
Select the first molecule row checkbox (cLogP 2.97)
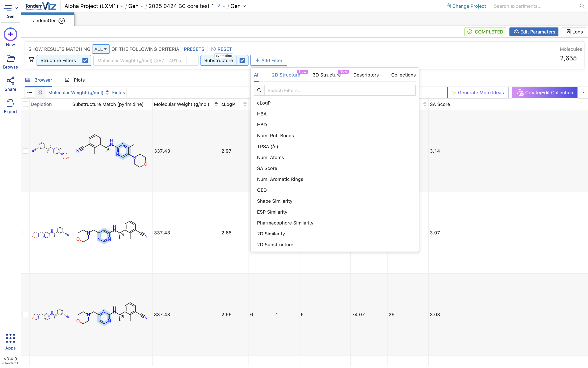tap(25, 151)
